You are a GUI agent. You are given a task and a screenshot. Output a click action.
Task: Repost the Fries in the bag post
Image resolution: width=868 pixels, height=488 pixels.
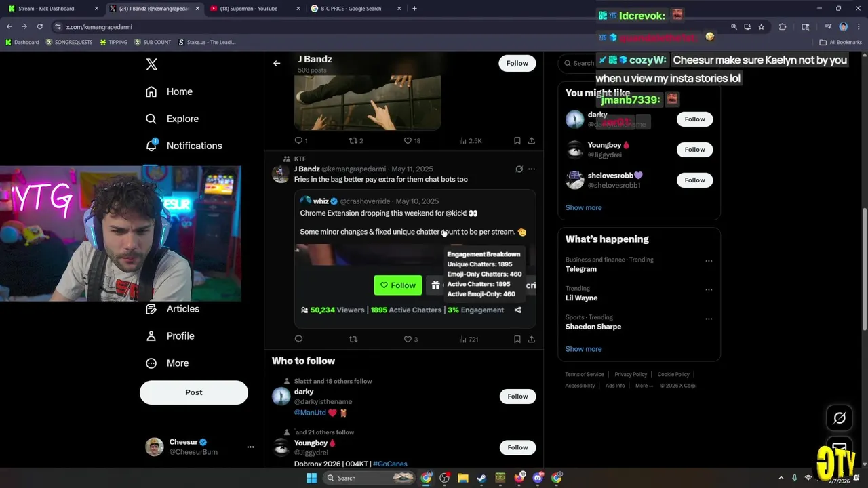(x=353, y=339)
